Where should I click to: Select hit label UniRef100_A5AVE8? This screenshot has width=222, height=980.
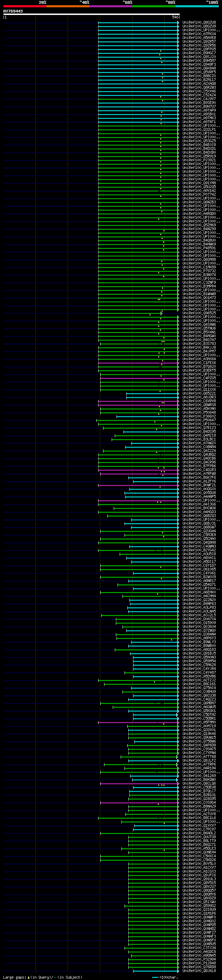click(x=199, y=38)
